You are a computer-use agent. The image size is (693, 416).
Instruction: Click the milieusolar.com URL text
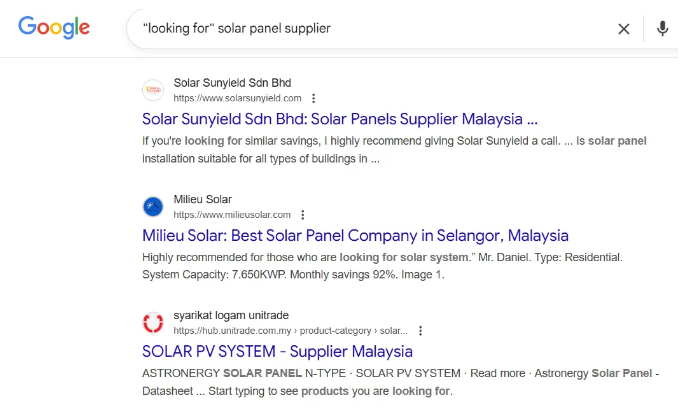[x=232, y=215]
